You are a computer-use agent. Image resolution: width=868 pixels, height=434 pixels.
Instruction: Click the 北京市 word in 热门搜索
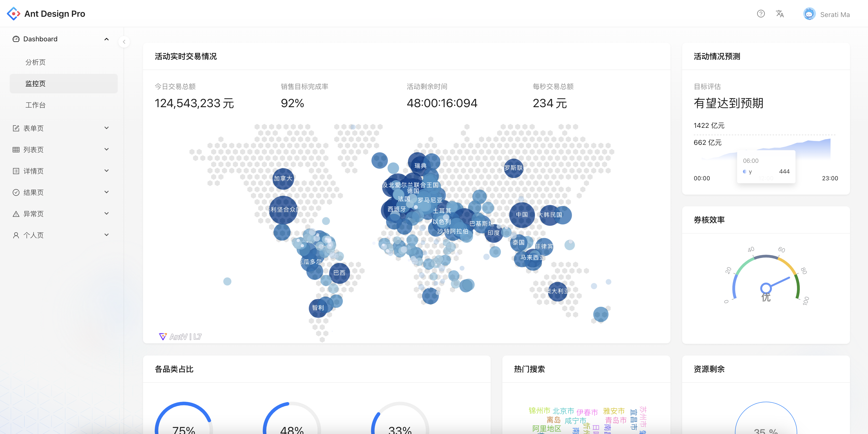point(563,411)
